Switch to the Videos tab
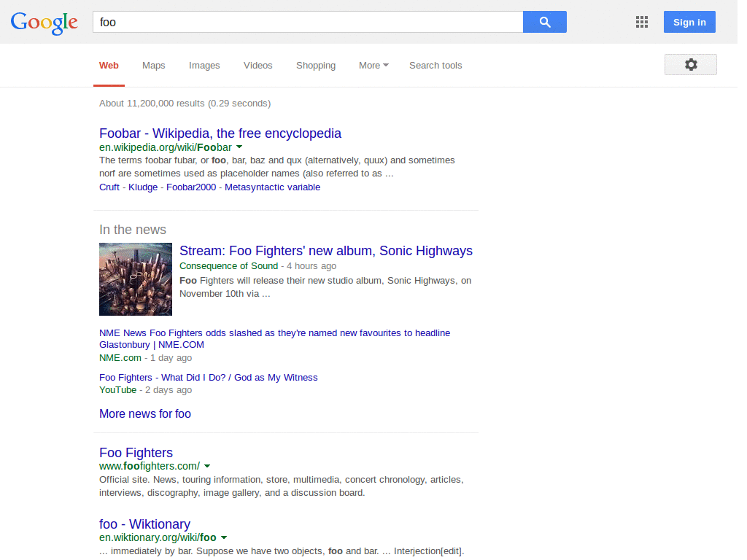This screenshot has height=560, width=747. pyautogui.click(x=258, y=66)
